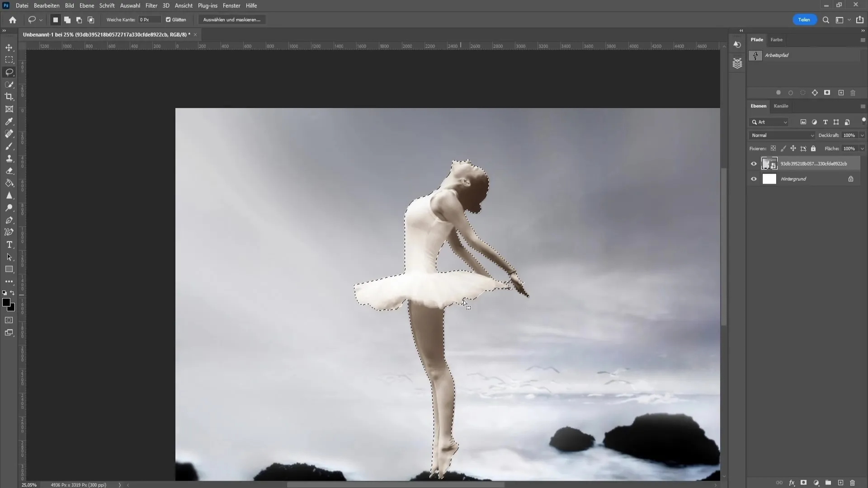Expand the Pfade panel options
Viewport: 868px width, 488px height.
863,40
